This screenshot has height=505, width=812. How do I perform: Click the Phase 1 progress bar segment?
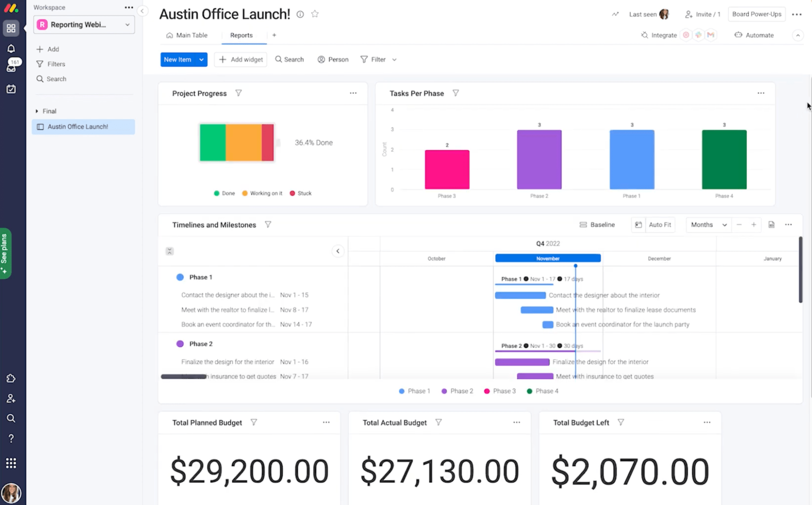coord(631,160)
